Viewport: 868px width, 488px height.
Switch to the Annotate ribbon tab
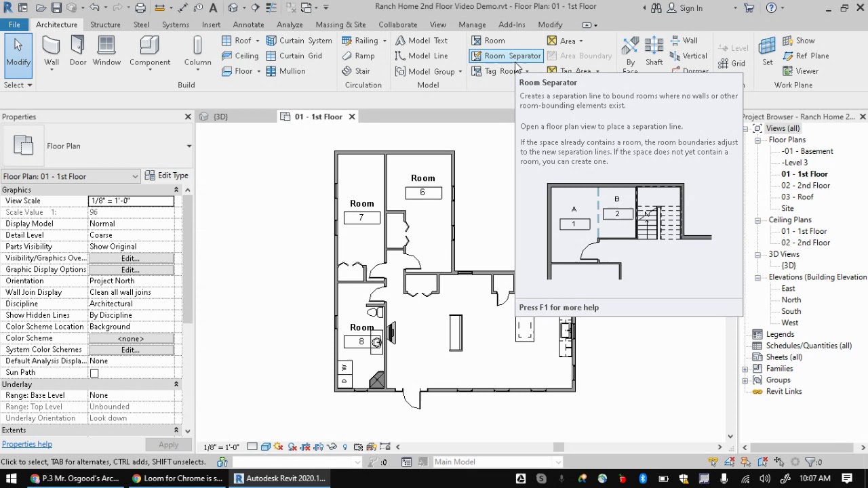coord(248,24)
